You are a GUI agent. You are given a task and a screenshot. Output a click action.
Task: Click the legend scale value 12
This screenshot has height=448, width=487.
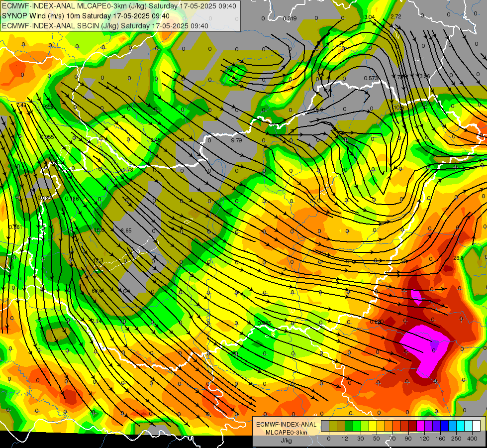[344, 439]
